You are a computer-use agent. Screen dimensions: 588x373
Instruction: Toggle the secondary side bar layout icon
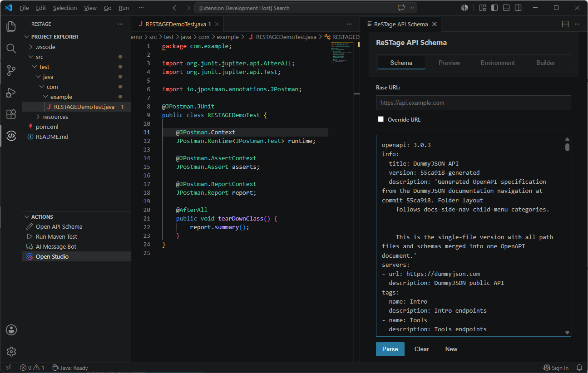(x=518, y=8)
